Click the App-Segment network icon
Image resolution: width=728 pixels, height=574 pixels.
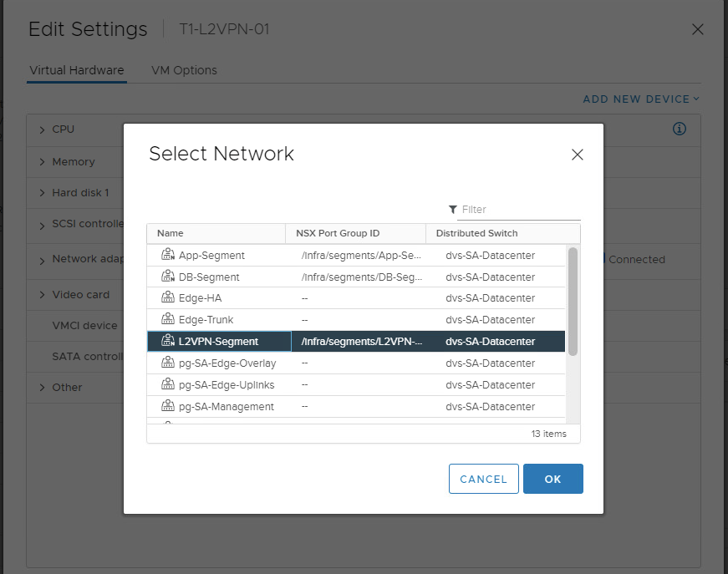click(x=167, y=255)
